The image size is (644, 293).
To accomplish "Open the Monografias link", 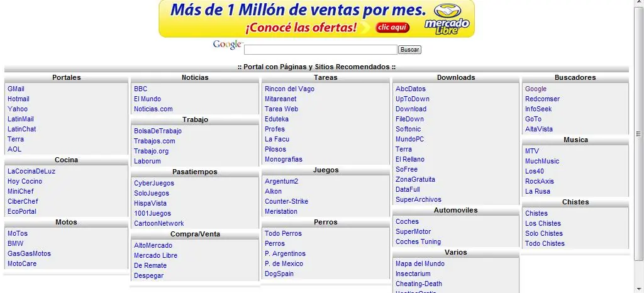I will [x=284, y=159].
